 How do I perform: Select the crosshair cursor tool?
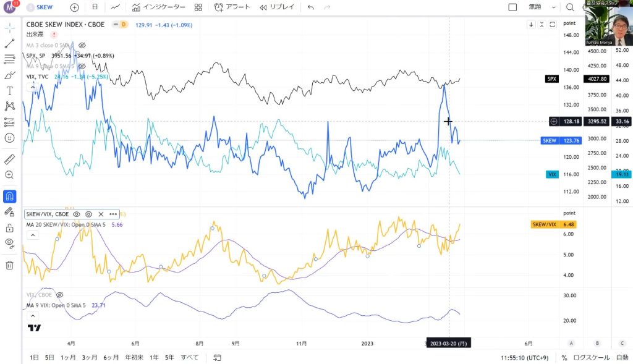tap(10, 27)
